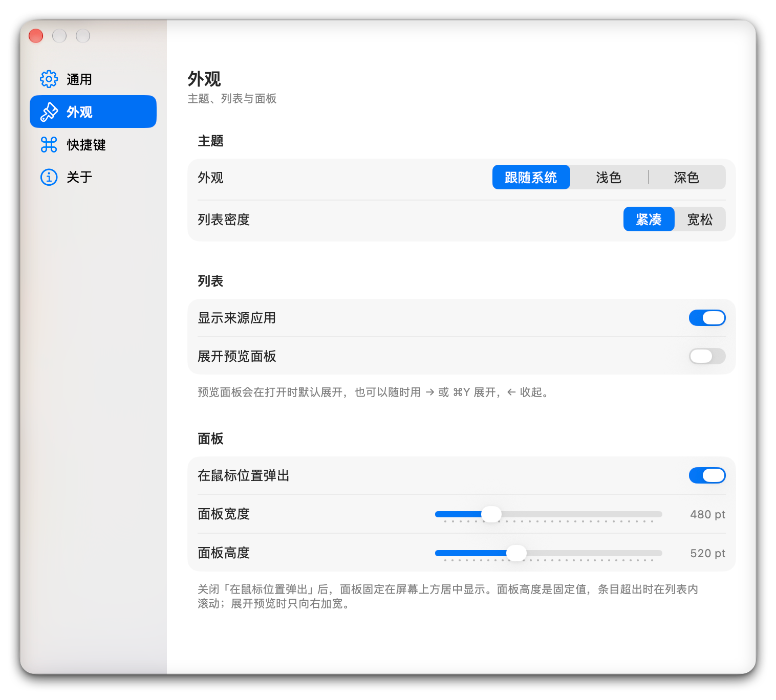Select 外观 in the sidebar
776x700 pixels.
pyautogui.click(x=93, y=112)
